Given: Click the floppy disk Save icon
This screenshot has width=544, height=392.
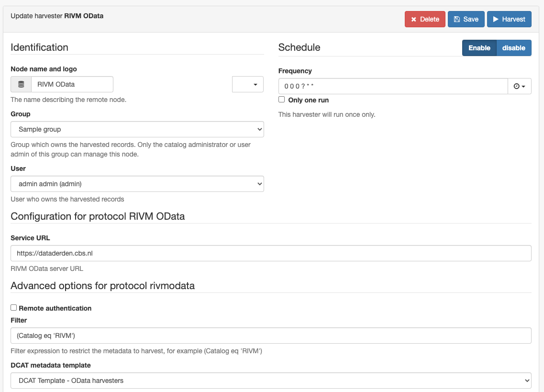Looking at the screenshot, I should pyautogui.click(x=457, y=19).
